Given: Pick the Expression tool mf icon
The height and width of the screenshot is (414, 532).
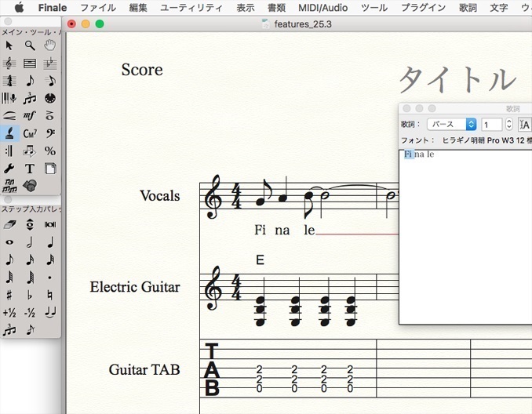Looking at the screenshot, I should 30,115.
